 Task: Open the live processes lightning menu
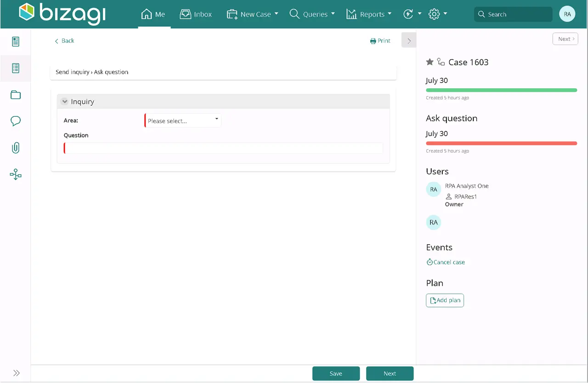tap(412, 14)
